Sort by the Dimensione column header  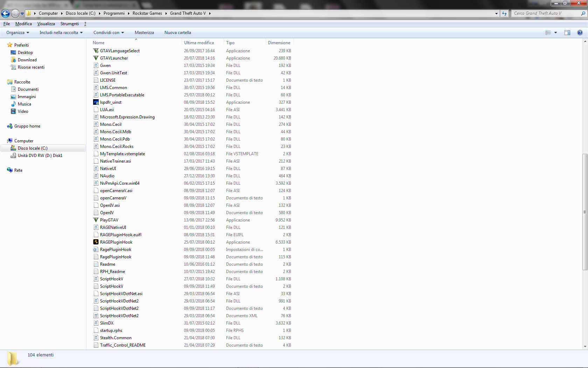point(279,43)
